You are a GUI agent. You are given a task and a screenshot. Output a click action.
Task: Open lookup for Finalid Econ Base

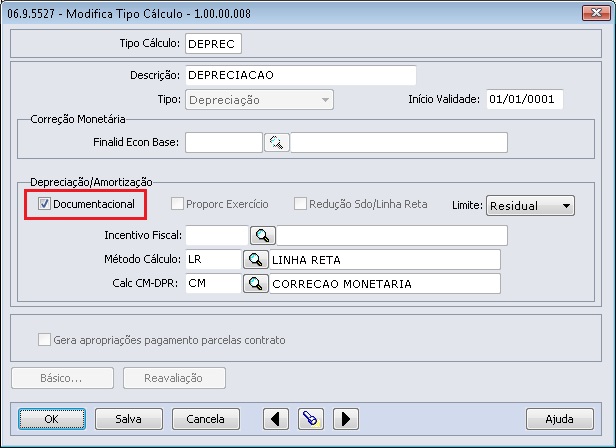point(277,142)
